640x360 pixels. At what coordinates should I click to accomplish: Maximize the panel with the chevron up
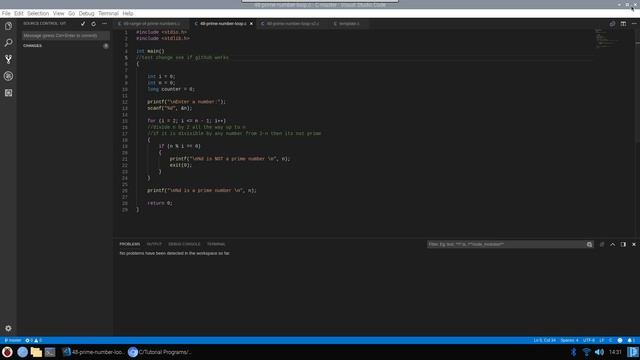[613, 244]
